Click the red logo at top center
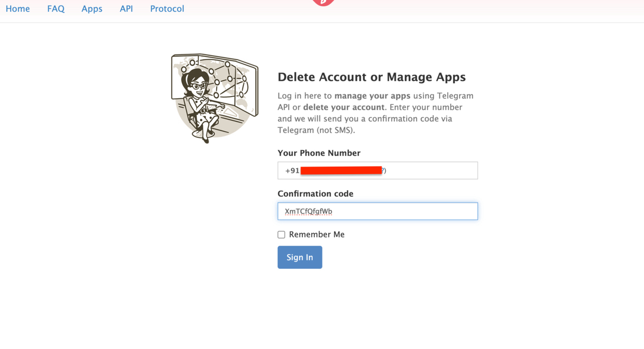This screenshot has height=349, width=644. (x=323, y=3)
